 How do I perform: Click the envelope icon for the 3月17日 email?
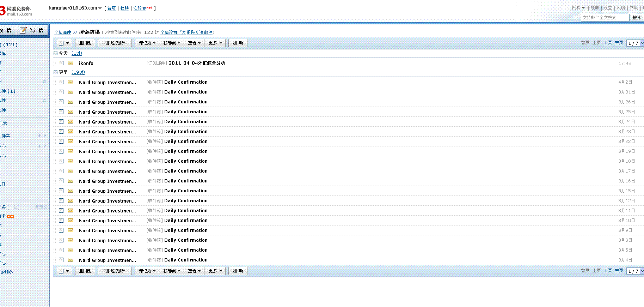coord(71,171)
